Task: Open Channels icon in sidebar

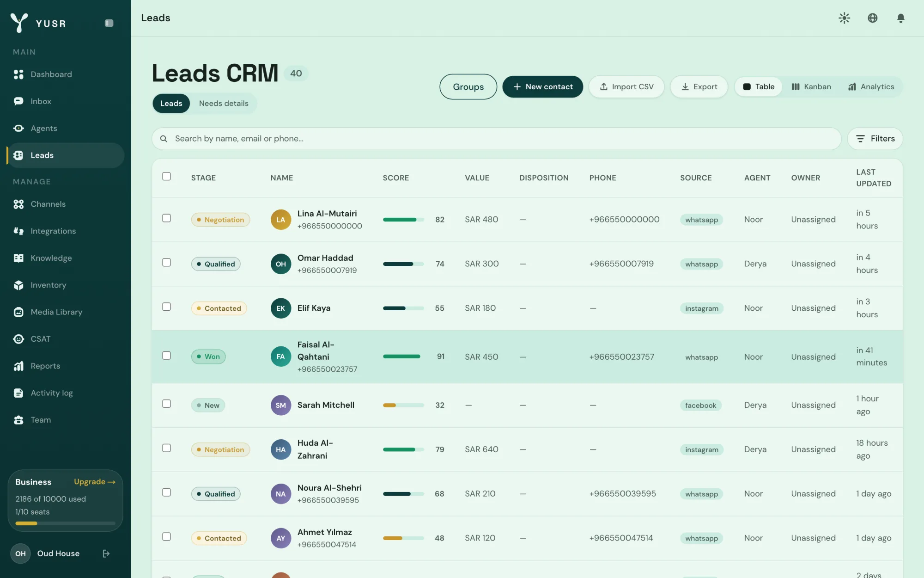Action: tap(18, 204)
